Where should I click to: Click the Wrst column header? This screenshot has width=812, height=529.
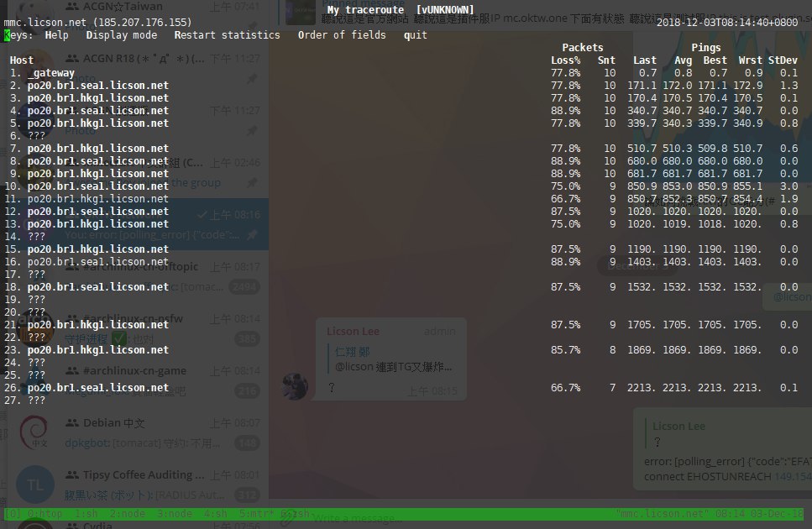click(x=751, y=60)
